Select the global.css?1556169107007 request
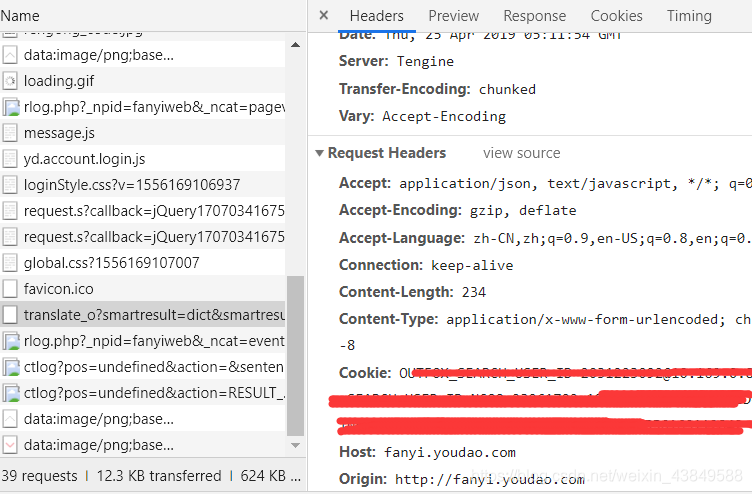The width and height of the screenshot is (752, 494). click(x=142, y=263)
